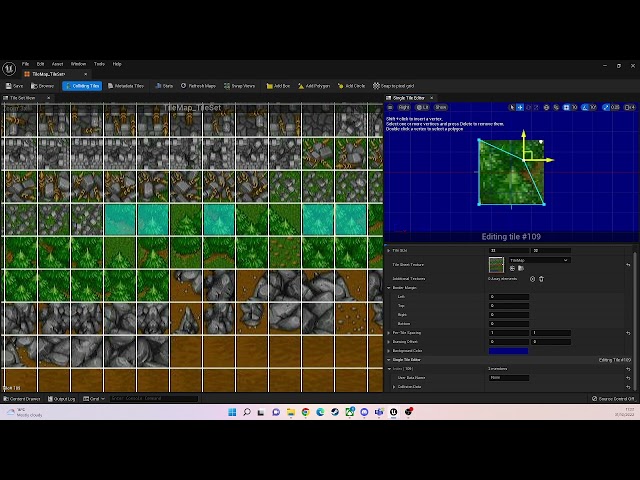Image resolution: width=640 pixels, height=480 pixels.
Task: Open the Help menu
Action: (117, 64)
